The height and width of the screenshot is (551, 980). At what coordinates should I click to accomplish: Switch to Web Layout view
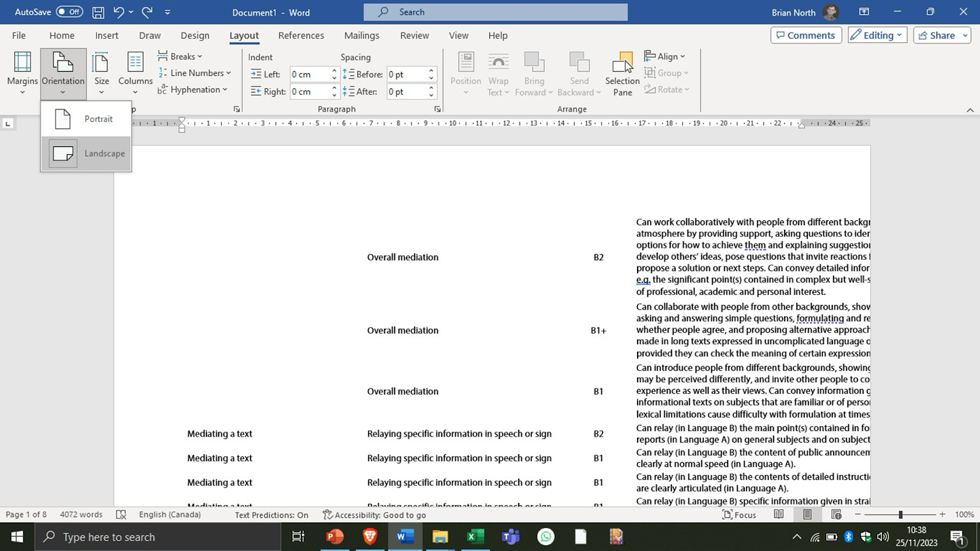[836, 515]
